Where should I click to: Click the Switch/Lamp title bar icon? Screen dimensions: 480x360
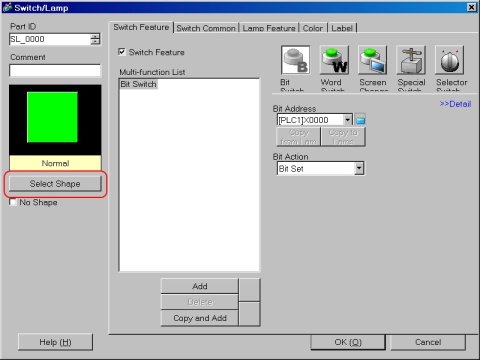7,7
